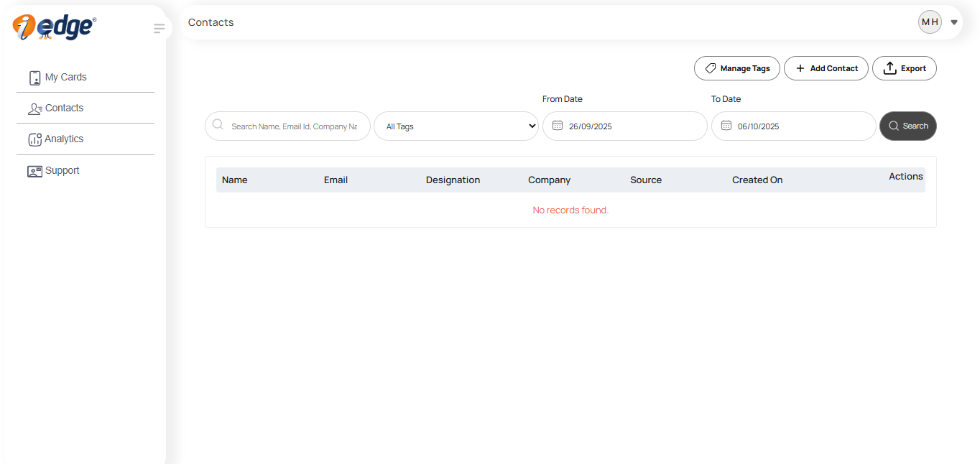This screenshot has height=464, width=980.
Task: Click the Support icon in sidebar
Action: tap(34, 171)
